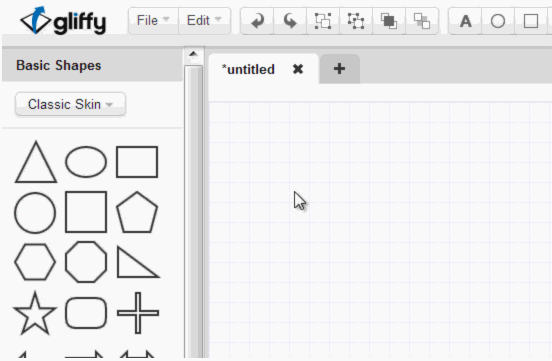The width and height of the screenshot is (552, 361).
Task: Select the Rectangle tool in toolbar
Action: pos(531,21)
